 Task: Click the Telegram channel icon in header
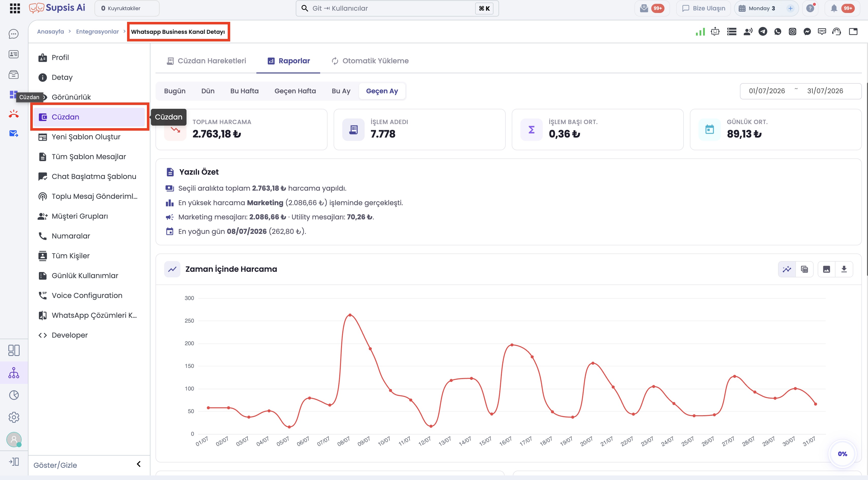763,32
